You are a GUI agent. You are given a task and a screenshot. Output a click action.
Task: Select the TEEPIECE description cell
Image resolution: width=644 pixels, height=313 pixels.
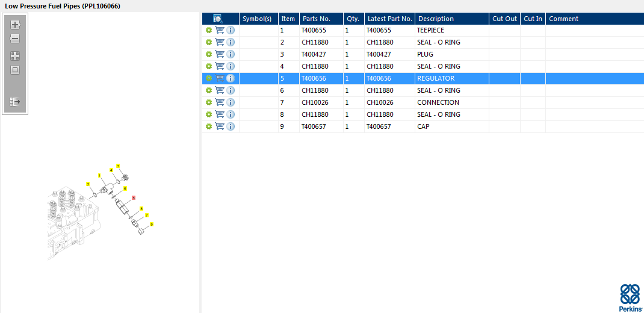[452, 30]
